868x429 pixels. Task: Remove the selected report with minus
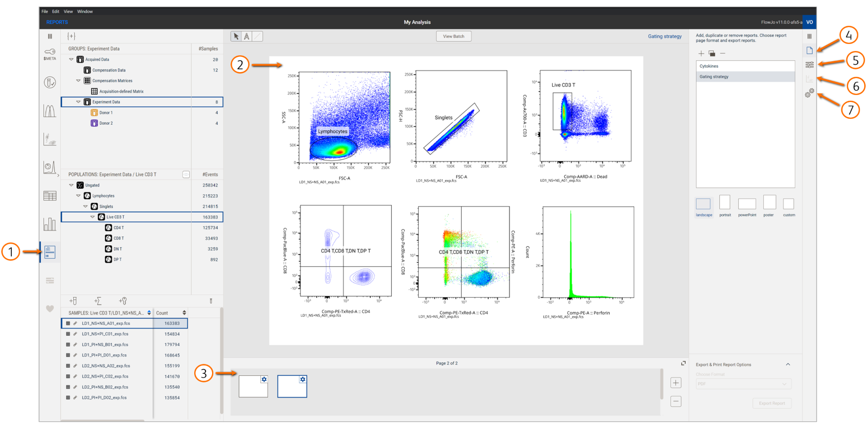(723, 53)
